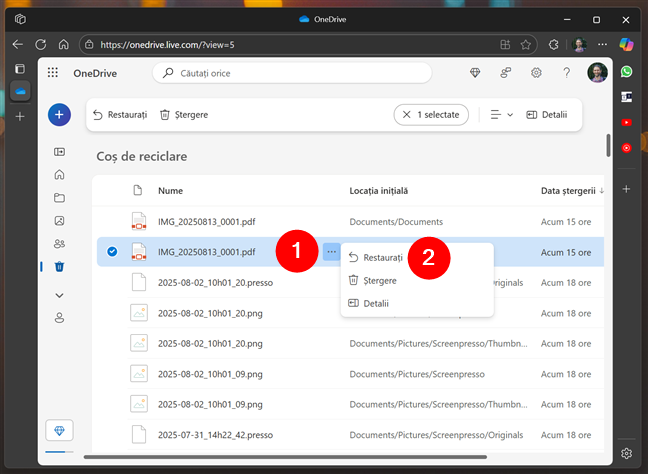
Task: Open the Home icon in sidebar
Action: [59, 174]
